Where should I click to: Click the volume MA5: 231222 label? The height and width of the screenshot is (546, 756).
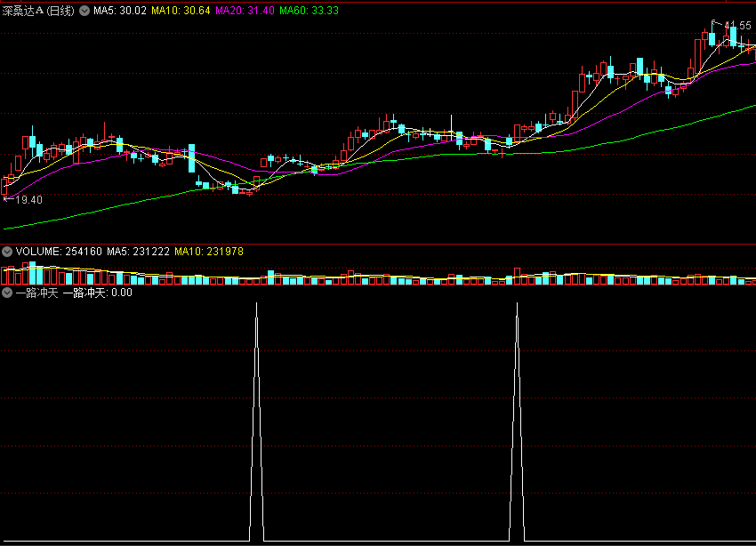click(139, 252)
